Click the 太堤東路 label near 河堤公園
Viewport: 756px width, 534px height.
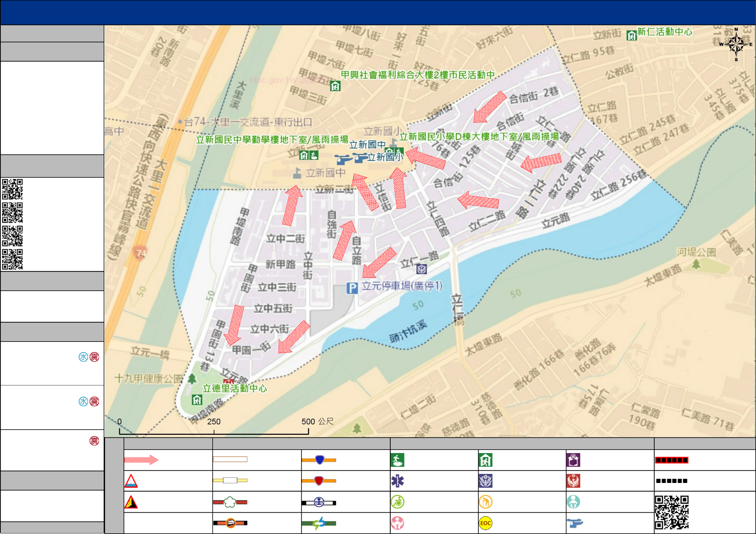pos(663,275)
